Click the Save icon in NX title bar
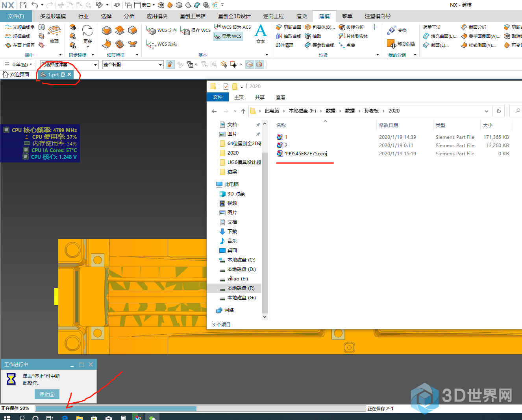 pyautogui.click(x=23, y=5)
